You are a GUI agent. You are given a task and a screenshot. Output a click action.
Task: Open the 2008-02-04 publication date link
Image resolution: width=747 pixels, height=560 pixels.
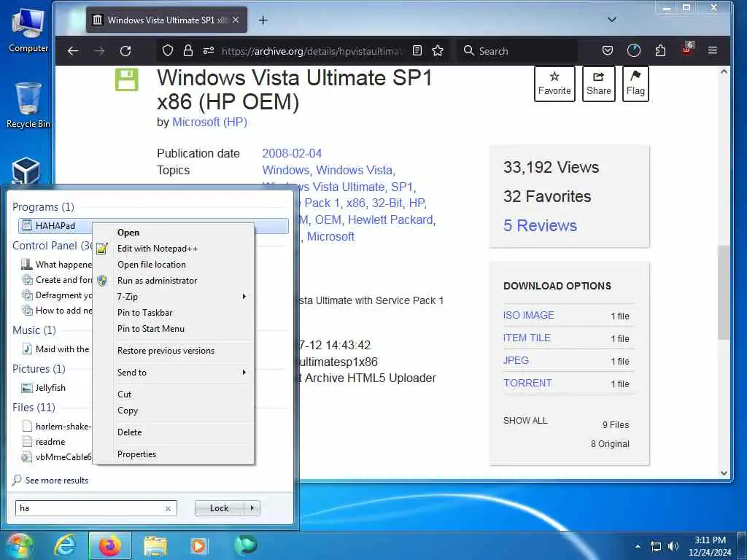292,153
